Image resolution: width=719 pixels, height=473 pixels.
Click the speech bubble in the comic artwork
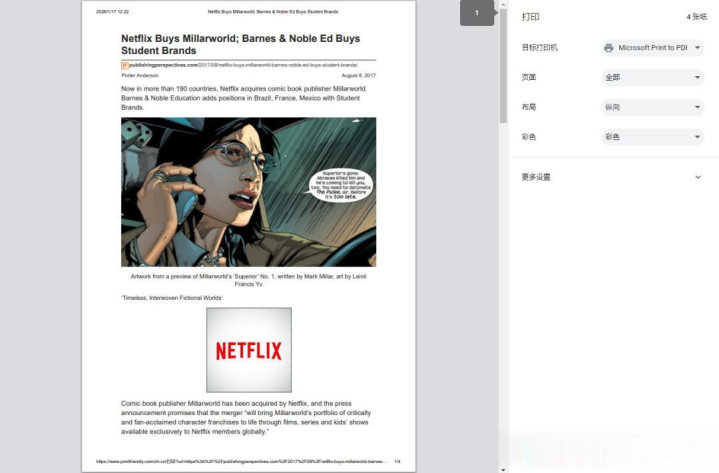(341, 186)
